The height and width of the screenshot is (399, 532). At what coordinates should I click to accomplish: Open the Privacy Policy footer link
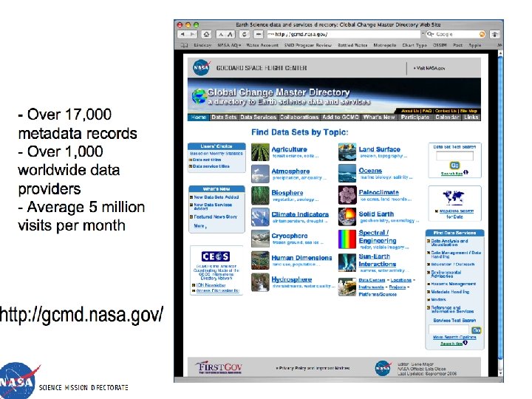(313, 368)
